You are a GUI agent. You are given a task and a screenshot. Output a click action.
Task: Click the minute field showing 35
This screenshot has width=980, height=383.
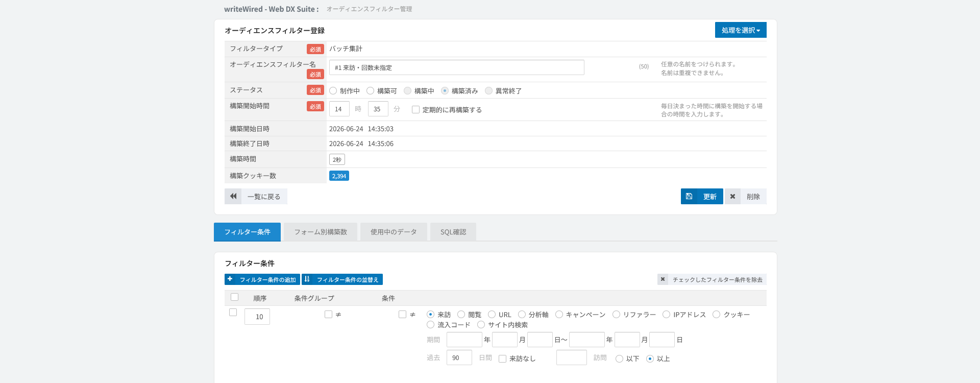[378, 109]
